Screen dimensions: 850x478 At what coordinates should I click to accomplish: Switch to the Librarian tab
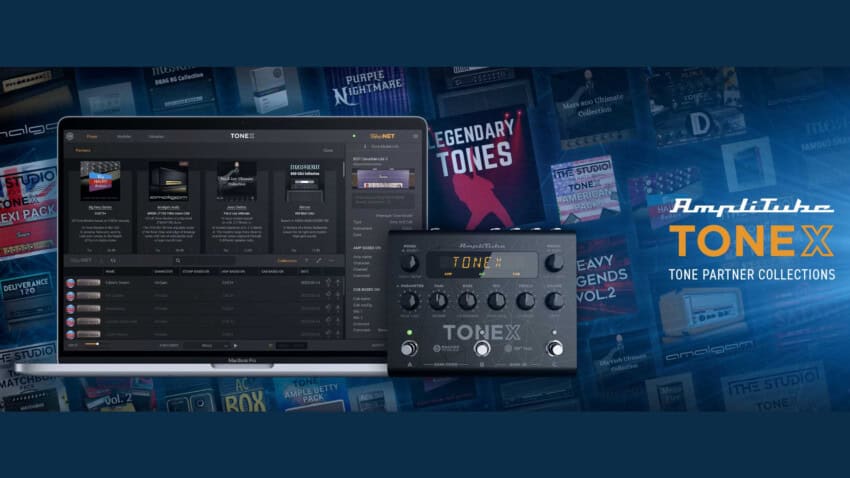click(156, 137)
